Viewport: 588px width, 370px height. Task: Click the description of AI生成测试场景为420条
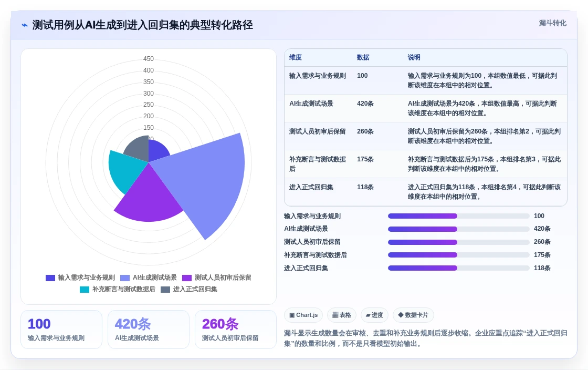(x=482, y=108)
